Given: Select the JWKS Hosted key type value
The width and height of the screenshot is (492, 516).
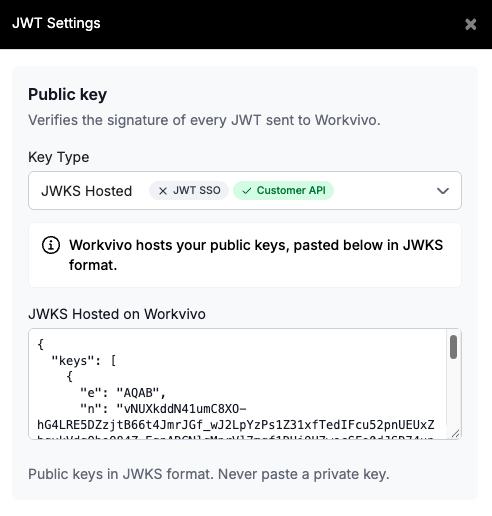Looking at the screenshot, I should [x=87, y=191].
